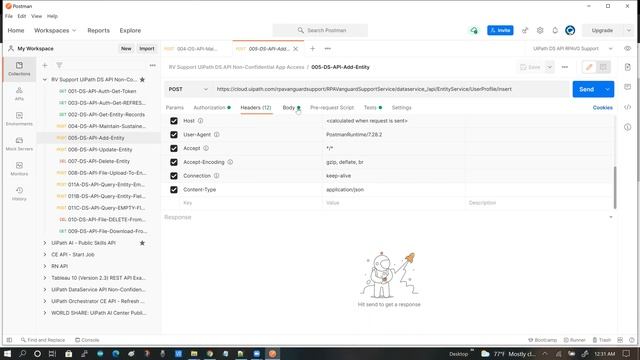
Task: Uncheck the Content-Type header checkbox
Action: click(x=174, y=190)
